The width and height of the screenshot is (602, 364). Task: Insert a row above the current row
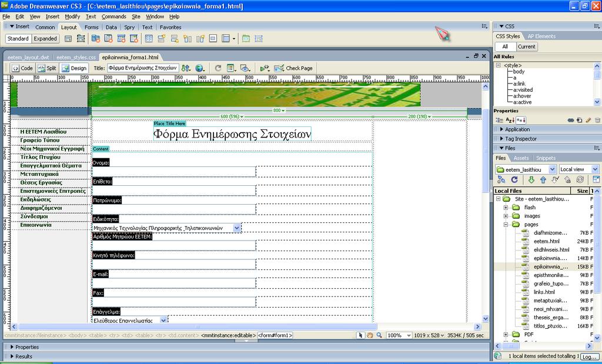[x=162, y=38]
